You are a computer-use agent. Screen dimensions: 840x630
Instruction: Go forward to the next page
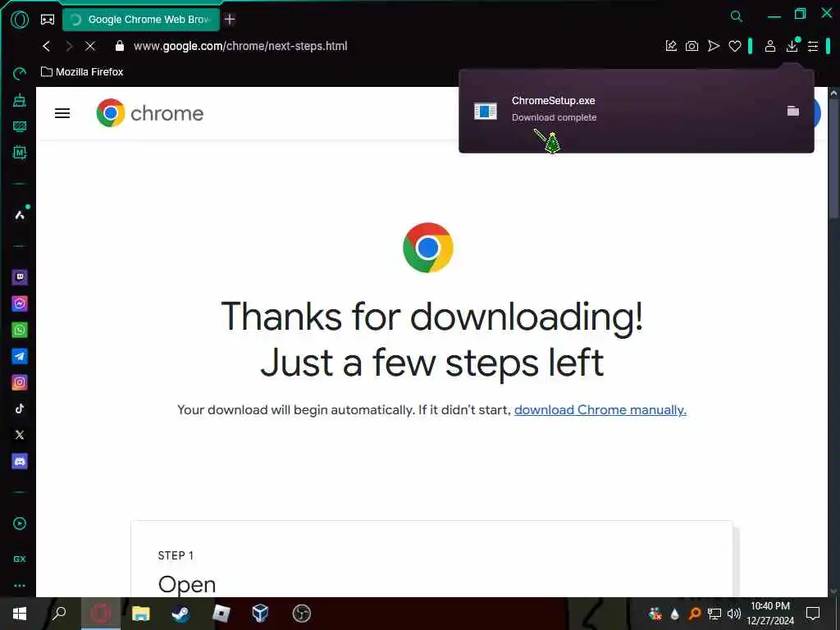click(69, 46)
